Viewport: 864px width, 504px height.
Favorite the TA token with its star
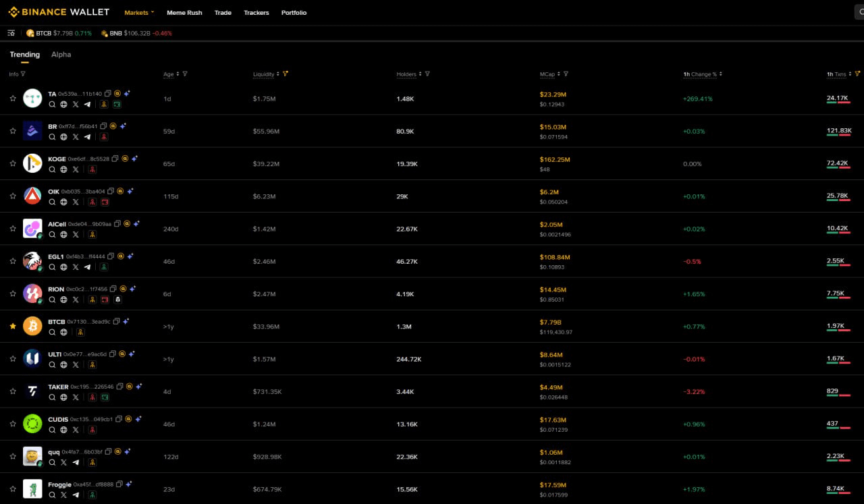pyautogui.click(x=13, y=99)
